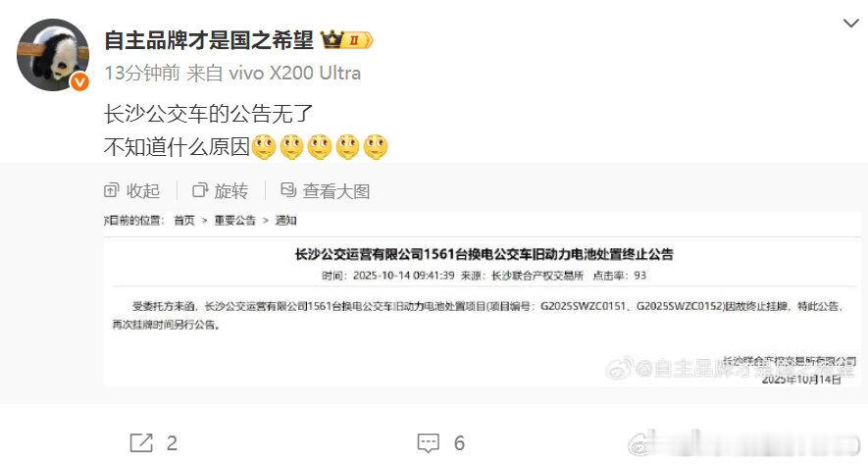Screen dimensions: 868x464
Task: Click the repost share icon
Action: 141,443
